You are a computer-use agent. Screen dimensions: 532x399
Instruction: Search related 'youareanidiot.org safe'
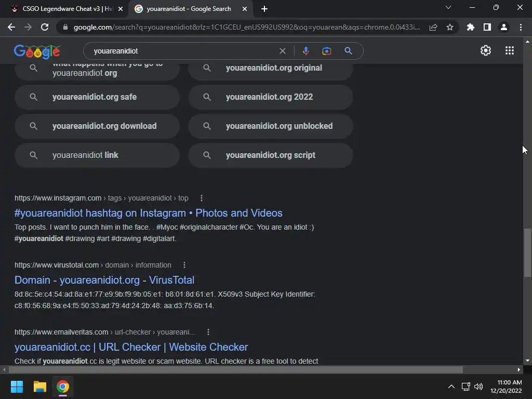(97, 97)
